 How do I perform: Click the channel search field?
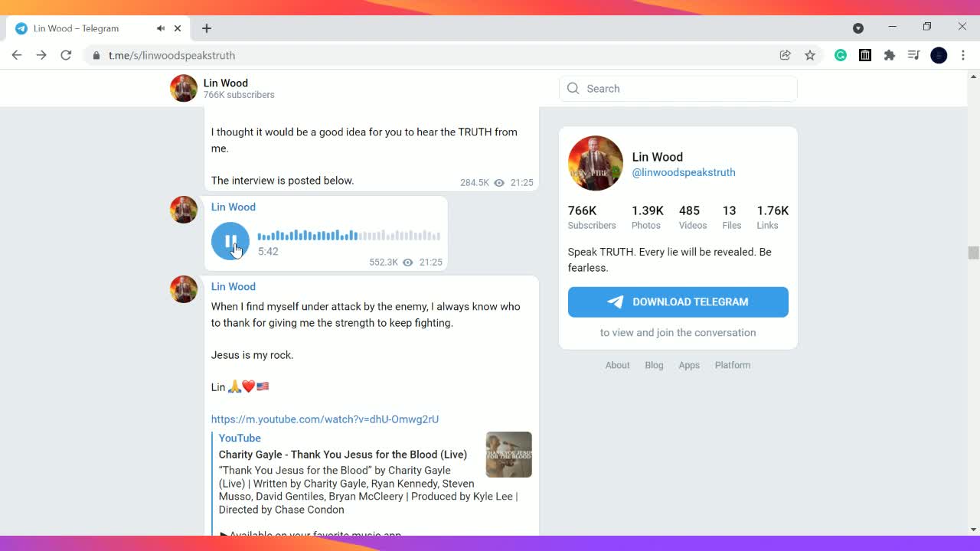tap(678, 89)
